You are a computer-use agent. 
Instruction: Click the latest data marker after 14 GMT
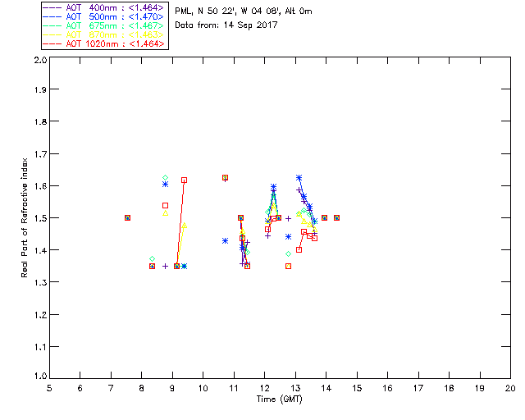click(x=337, y=217)
